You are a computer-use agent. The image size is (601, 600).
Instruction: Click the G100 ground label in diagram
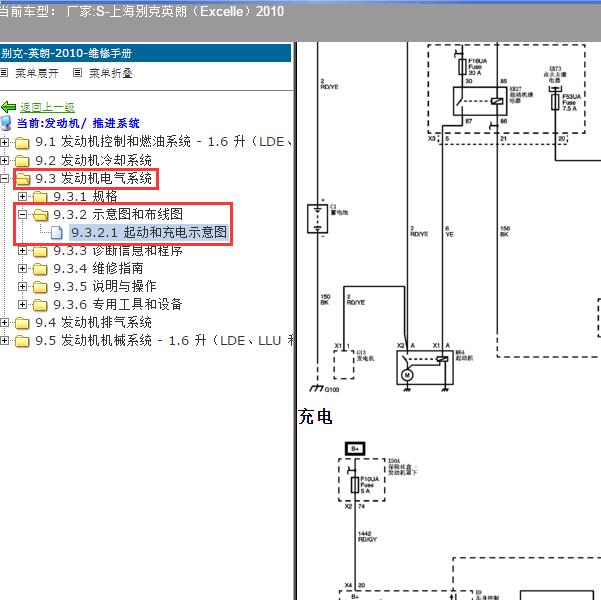click(x=332, y=390)
